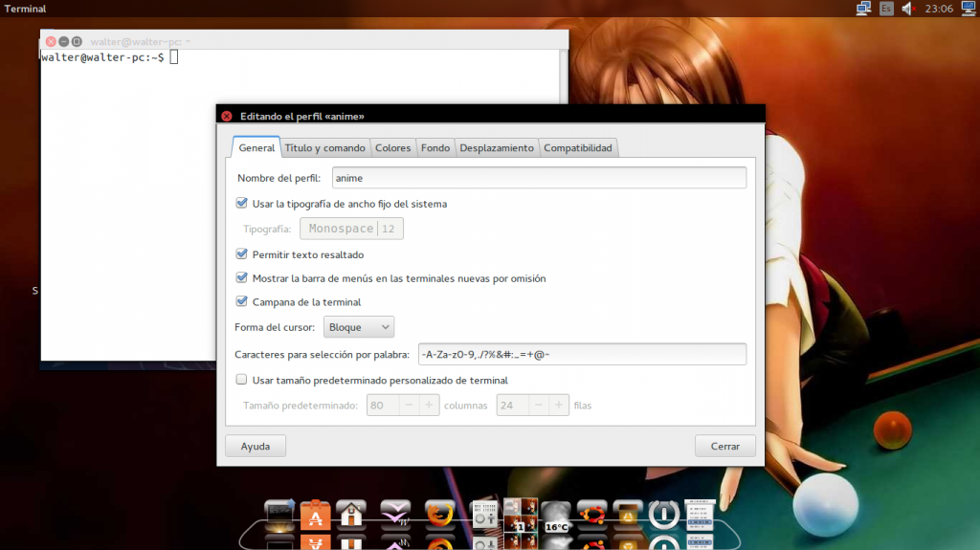Go to the Compatibilidad tab

[x=577, y=147]
